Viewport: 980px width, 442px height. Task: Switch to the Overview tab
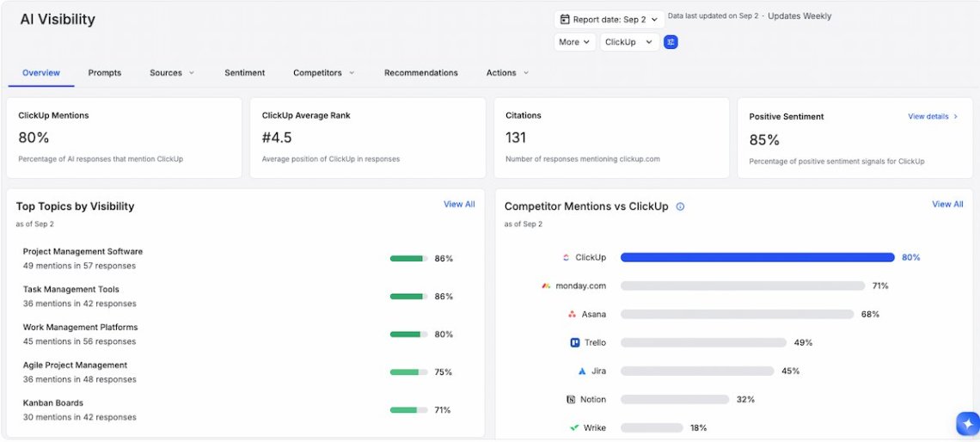pyautogui.click(x=41, y=72)
